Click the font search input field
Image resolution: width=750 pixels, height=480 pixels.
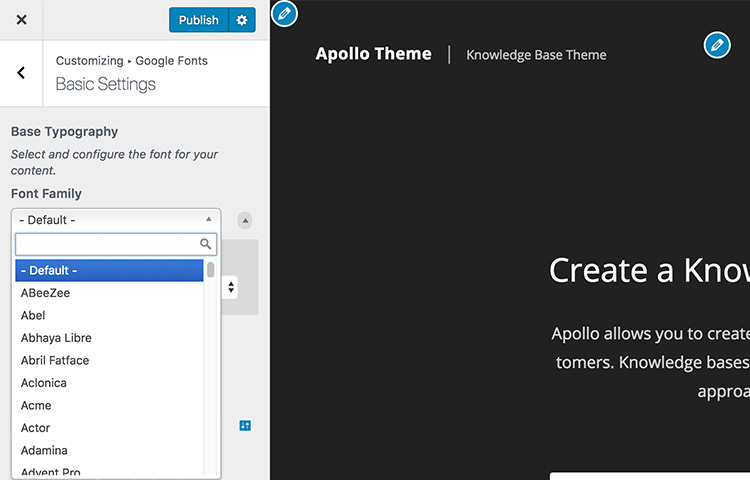pos(116,244)
